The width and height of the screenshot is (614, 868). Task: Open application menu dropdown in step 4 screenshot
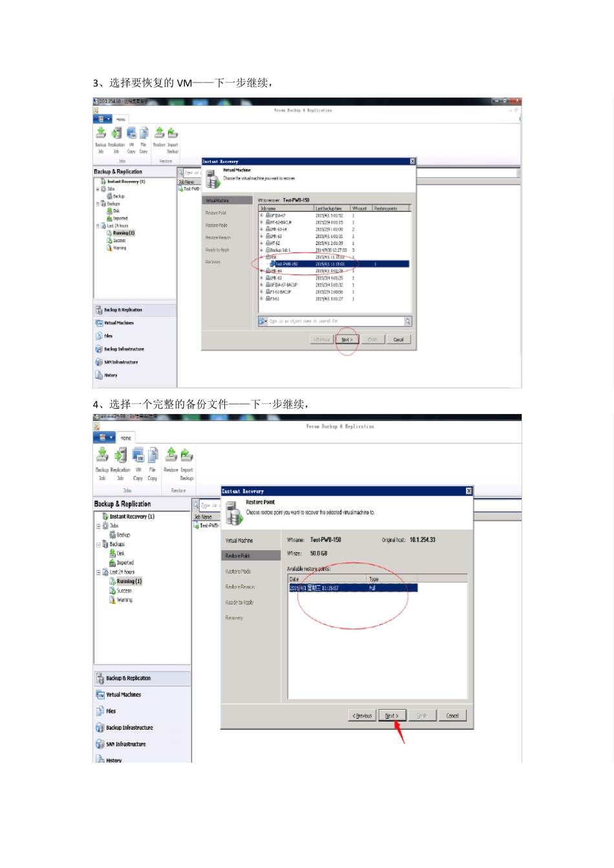point(105,437)
